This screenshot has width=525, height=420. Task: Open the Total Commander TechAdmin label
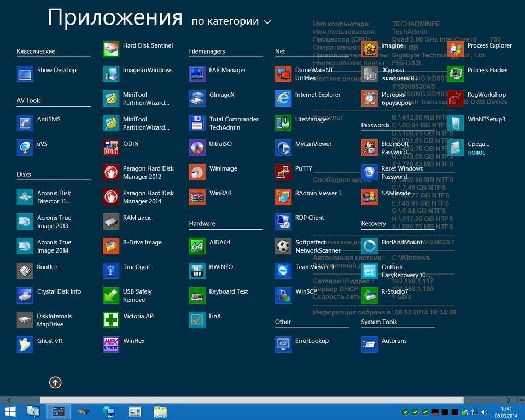click(x=234, y=123)
